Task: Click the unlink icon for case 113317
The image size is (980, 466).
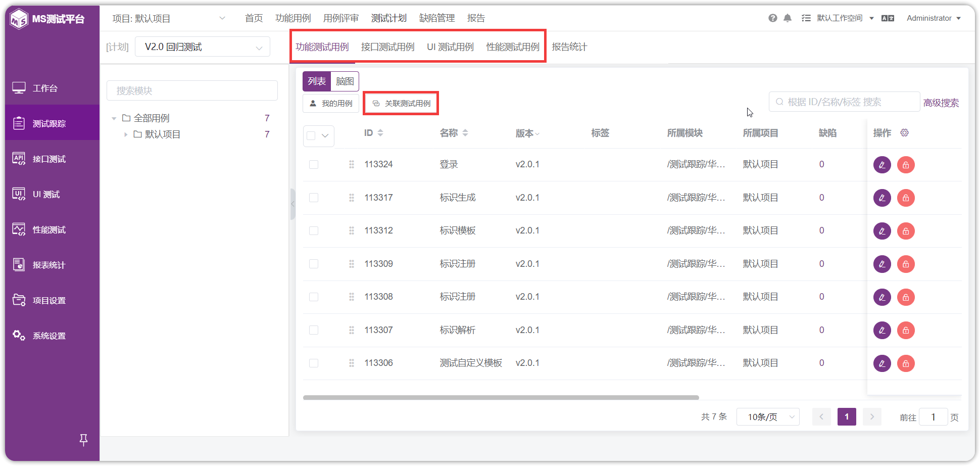Action: pyautogui.click(x=906, y=198)
